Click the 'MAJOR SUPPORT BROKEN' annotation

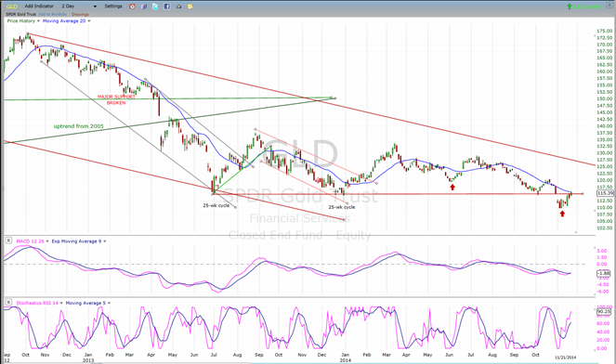click(x=116, y=99)
